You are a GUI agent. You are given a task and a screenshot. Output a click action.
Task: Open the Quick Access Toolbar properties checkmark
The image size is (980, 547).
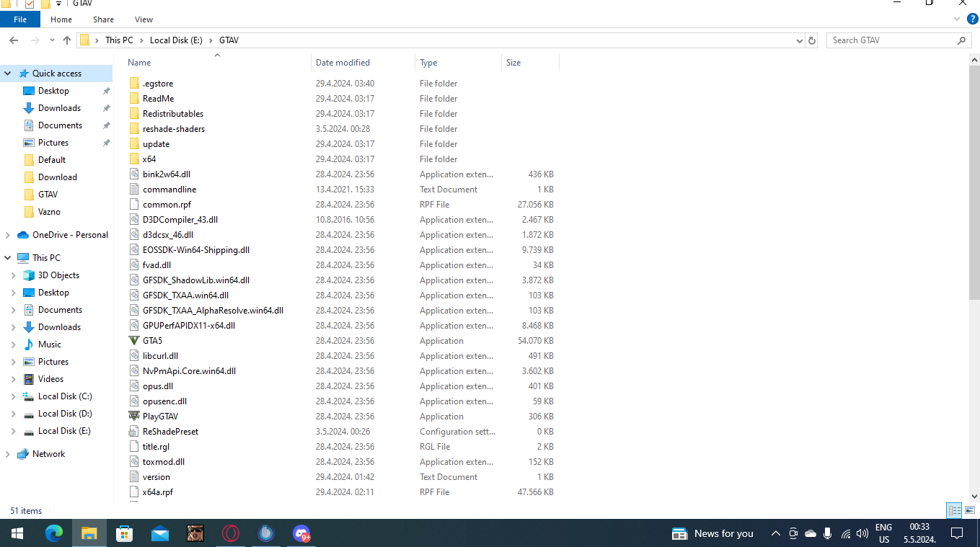30,4
